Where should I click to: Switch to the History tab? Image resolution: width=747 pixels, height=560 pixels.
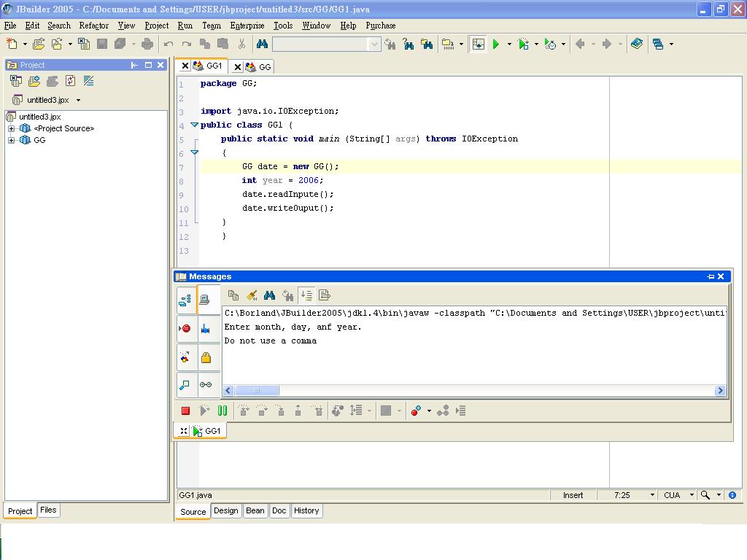click(306, 510)
